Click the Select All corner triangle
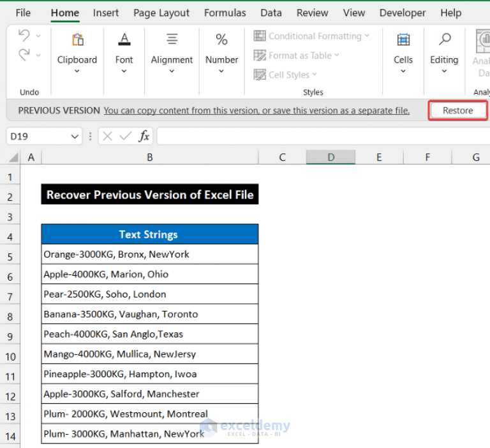The height and width of the screenshot is (448, 490). click(13, 157)
